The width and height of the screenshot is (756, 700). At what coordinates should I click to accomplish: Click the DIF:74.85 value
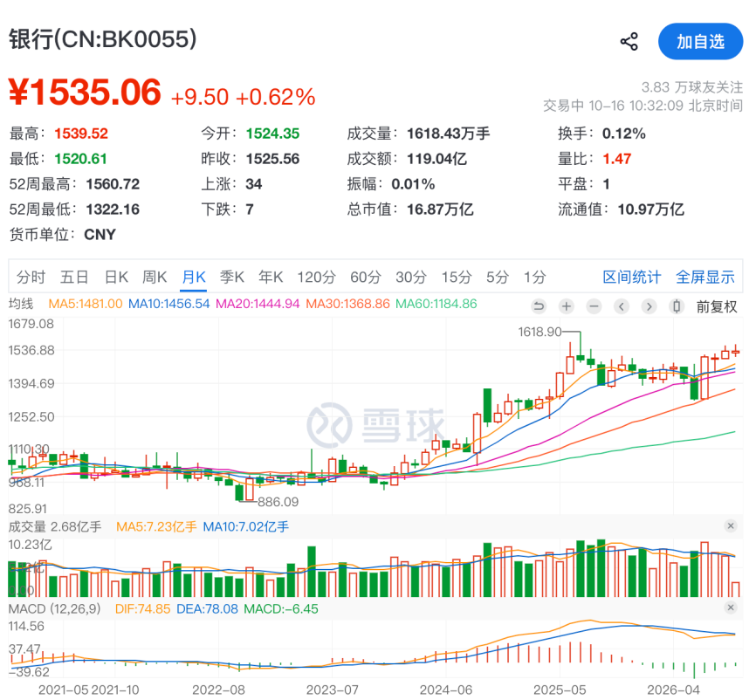142,609
